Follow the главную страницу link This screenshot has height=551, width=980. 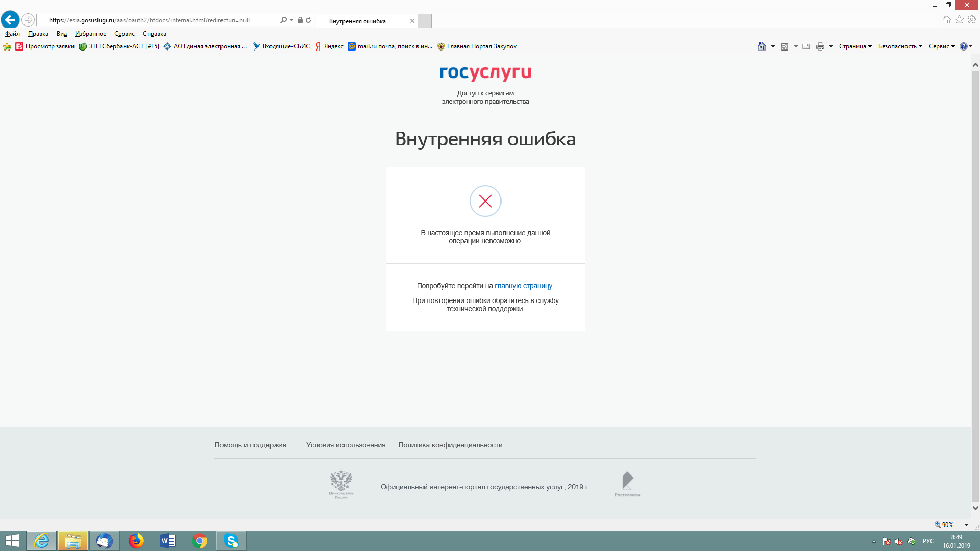tap(523, 286)
